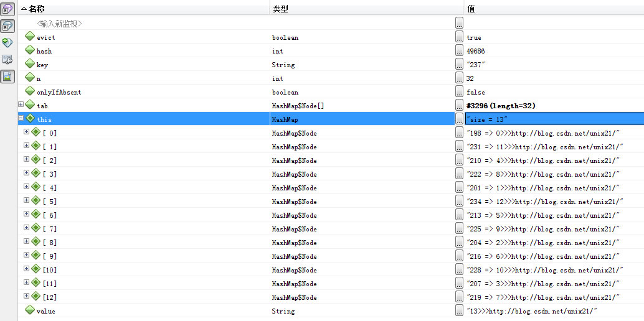644x321 pixels.
Task: Click the value false of onlyIfAbsent
Action: tap(476, 92)
